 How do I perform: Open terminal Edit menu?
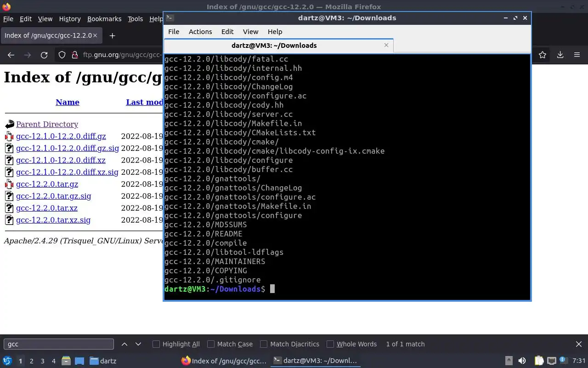(x=227, y=32)
